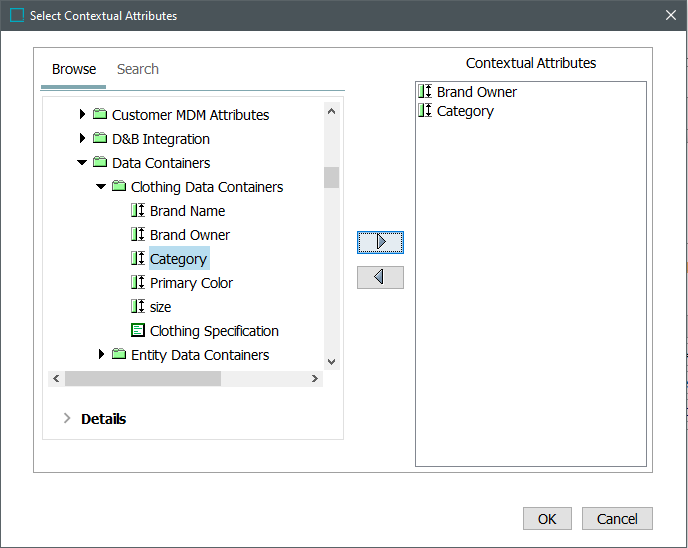Click the Customer MDM Attributes folder icon

pyautogui.click(x=100, y=115)
